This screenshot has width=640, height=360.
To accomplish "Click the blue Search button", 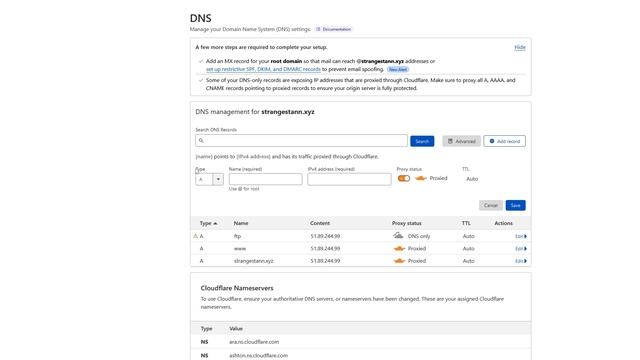I will point(422,141).
